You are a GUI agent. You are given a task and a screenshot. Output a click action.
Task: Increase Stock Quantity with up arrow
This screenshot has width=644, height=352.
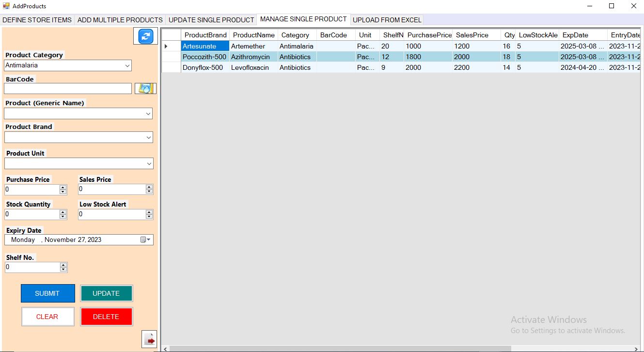click(x=63, y=212)
